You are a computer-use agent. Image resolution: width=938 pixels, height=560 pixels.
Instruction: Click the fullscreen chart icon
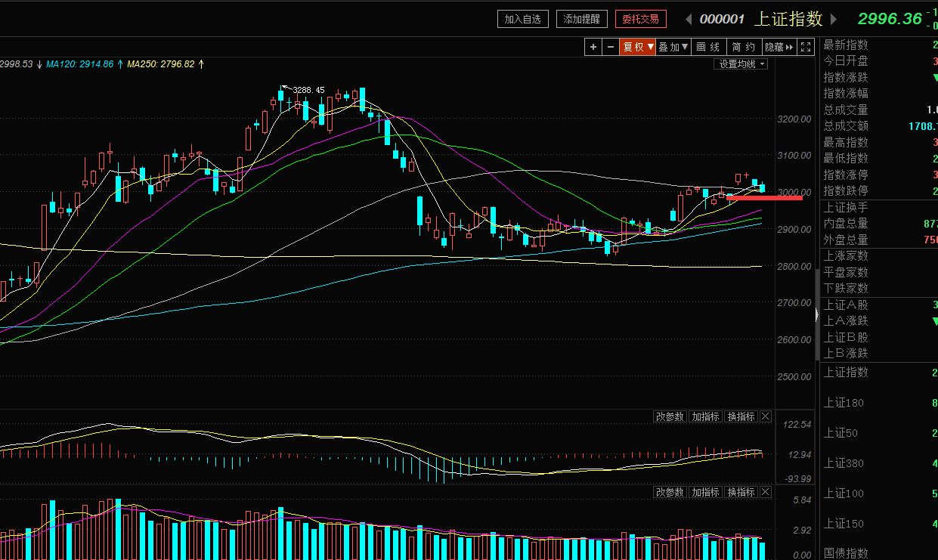point(806,47)
